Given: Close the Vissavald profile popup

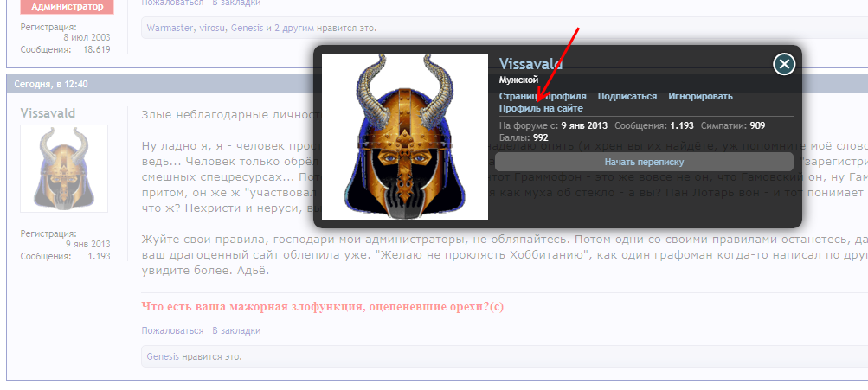Looking at the screenshot, I should tap(784, 64).
